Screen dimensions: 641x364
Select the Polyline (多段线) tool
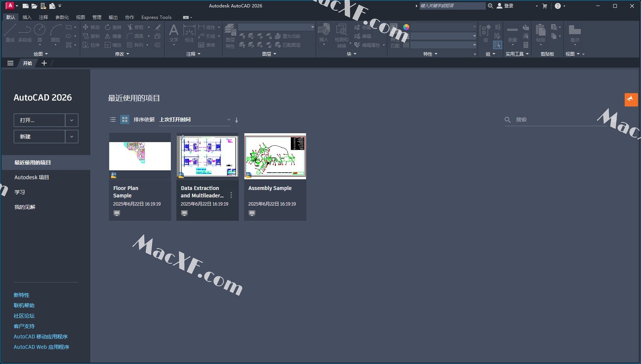pos(25,33)
